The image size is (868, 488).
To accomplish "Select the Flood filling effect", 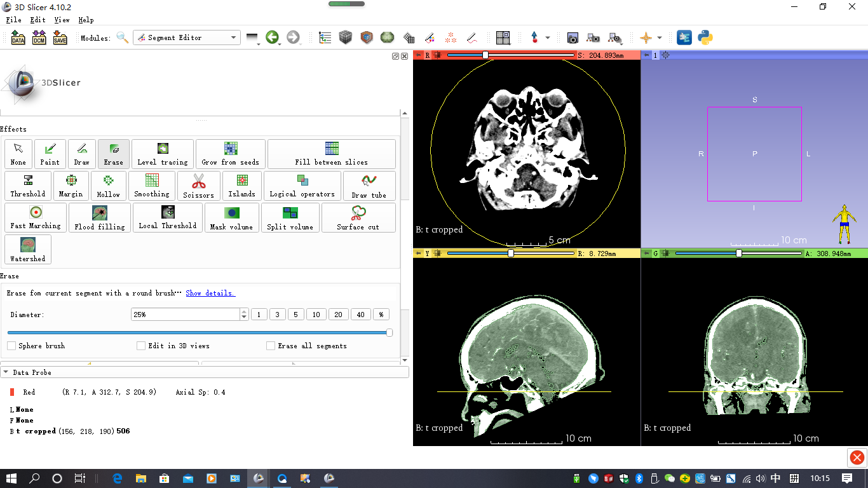I will pos(100,217).
